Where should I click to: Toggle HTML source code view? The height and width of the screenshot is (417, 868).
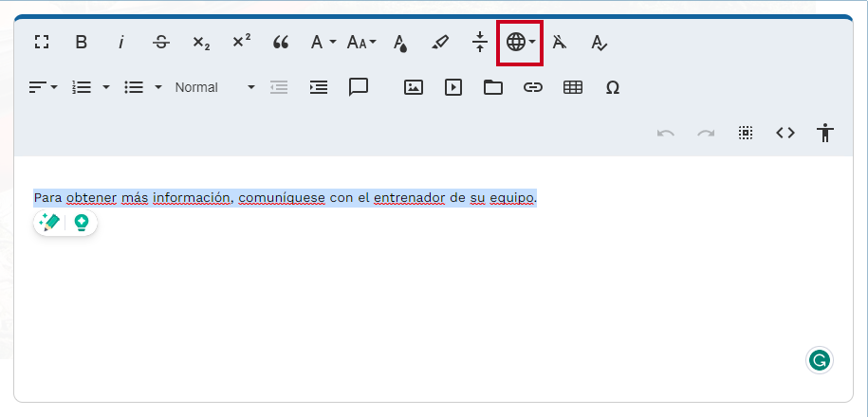coord(785,133)
